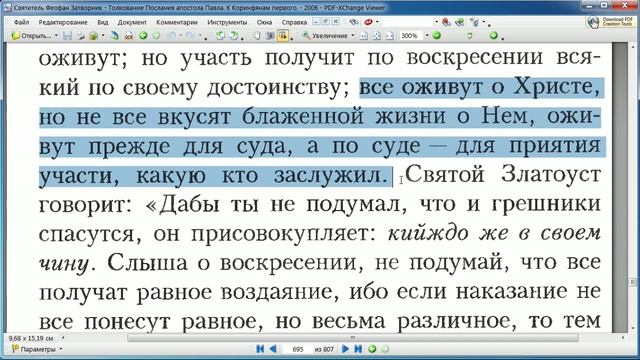Open the Файл menu
Viewport: 640px width, 360px height.
point(21,22)
